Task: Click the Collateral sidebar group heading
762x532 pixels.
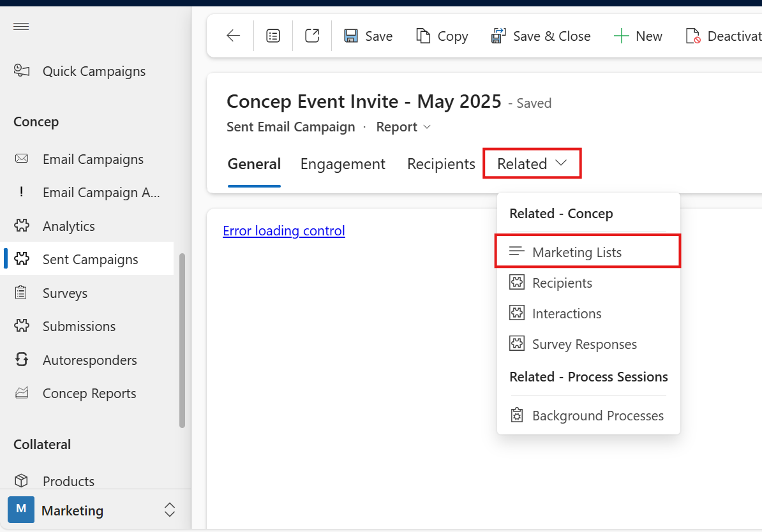Action: [x=42, y=444]
